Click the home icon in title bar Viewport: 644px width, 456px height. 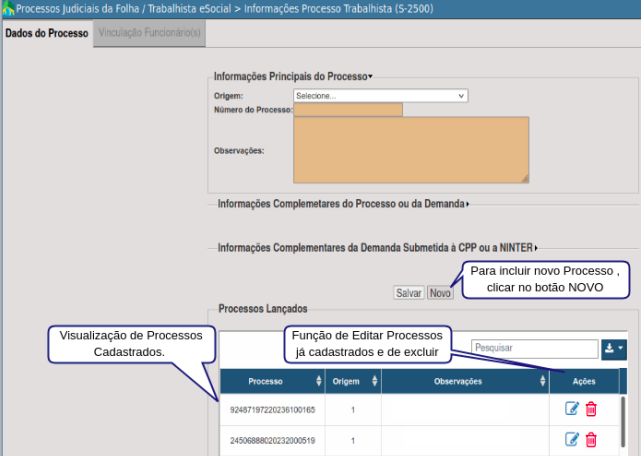pos(8,9)
